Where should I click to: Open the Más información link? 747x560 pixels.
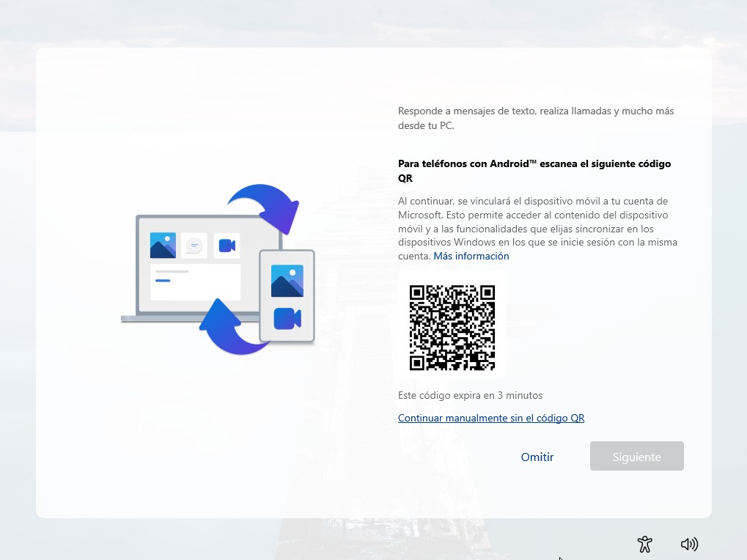[471, 257]
